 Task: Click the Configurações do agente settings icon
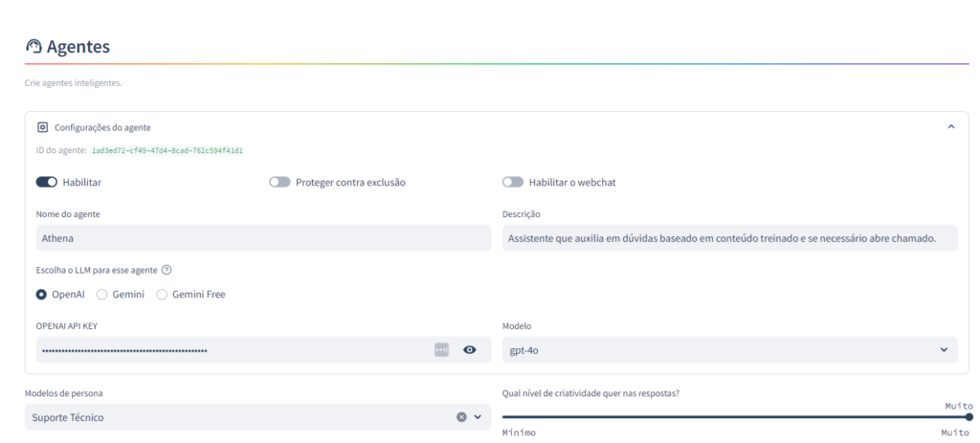42,127
